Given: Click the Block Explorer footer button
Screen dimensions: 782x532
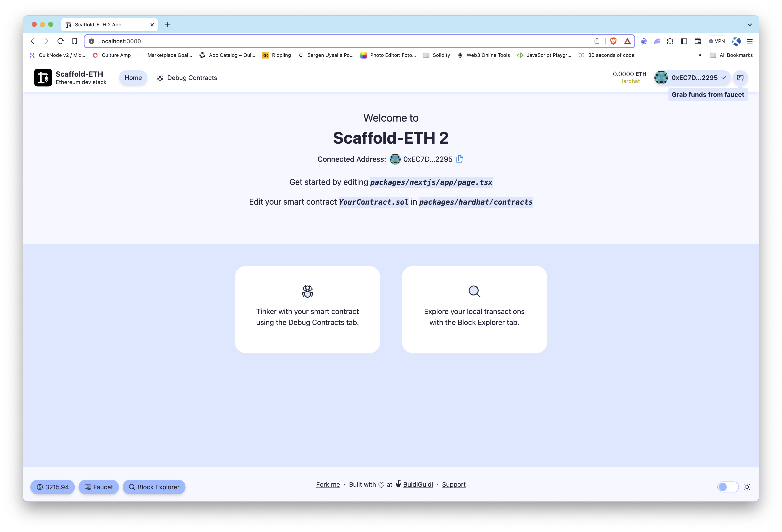Looking at the screenshot, I should coord(154,487).
